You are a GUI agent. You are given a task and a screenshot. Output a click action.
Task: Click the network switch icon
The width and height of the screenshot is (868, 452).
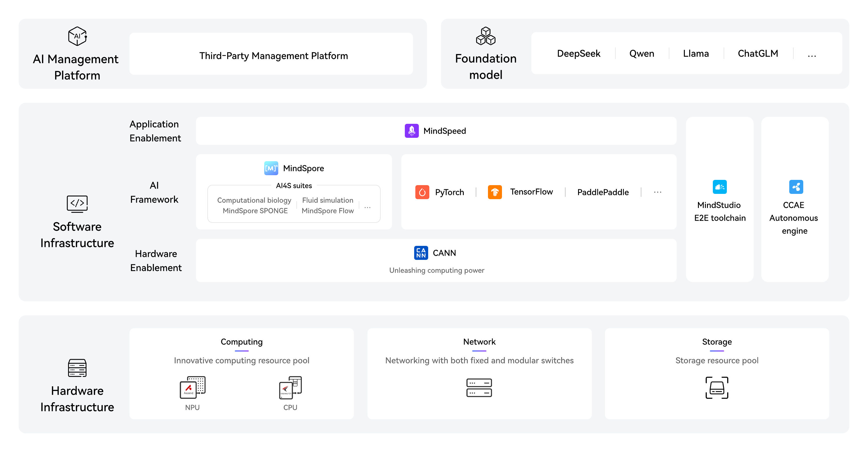point(479,387)
